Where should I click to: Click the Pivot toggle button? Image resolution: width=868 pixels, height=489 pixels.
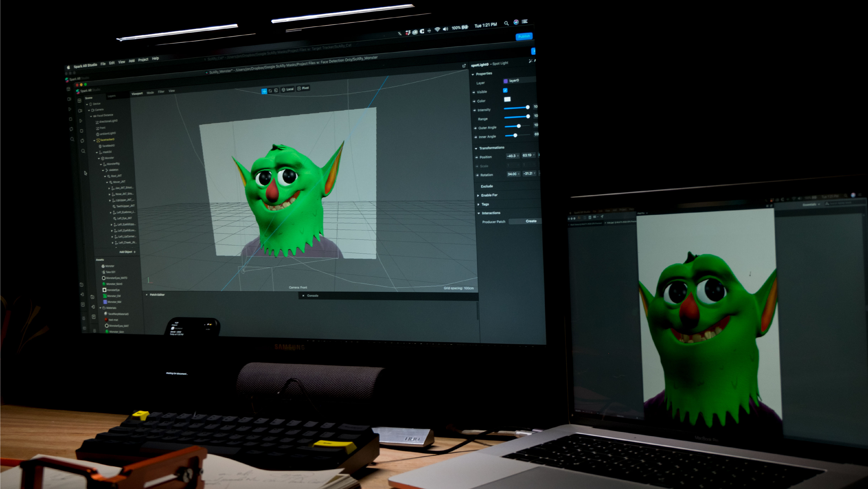coord(303,88)
